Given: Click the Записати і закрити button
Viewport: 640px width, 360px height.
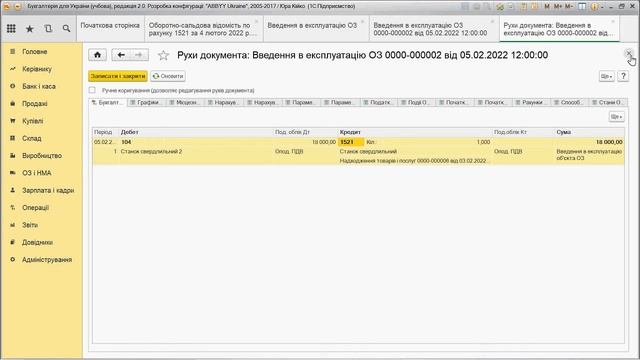Looking at the screenshot, I should point(118,76).
